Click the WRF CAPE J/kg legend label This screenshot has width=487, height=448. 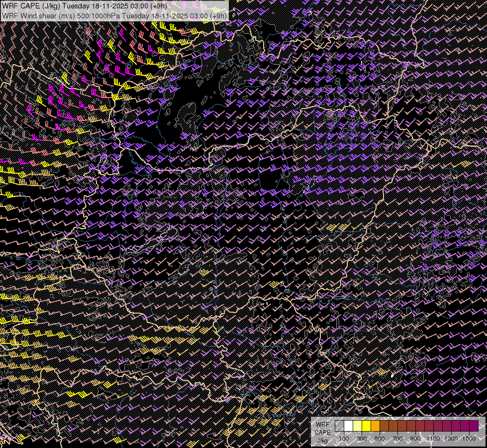click(323, 433)
